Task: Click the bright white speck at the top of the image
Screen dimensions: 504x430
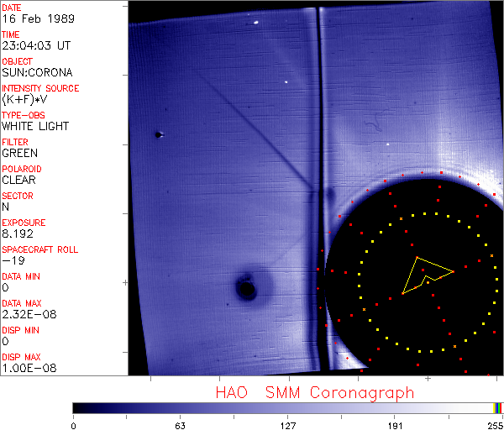Action: (x=255, y=21)
